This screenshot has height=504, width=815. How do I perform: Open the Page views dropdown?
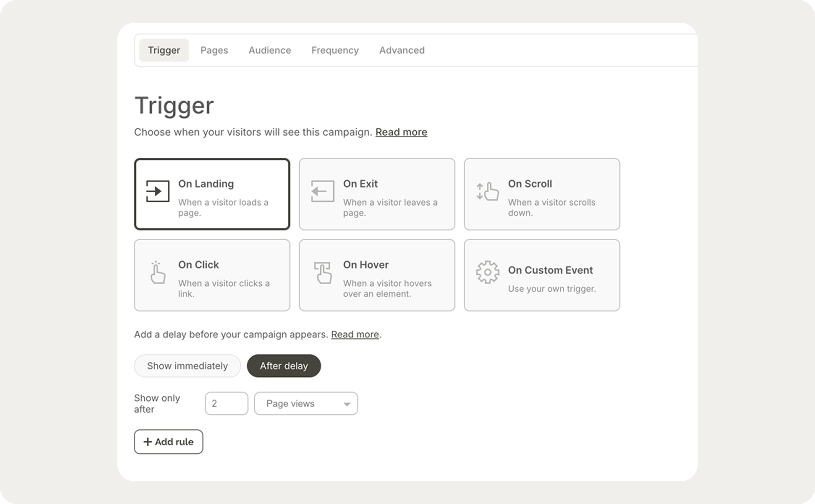pos(306,404)
